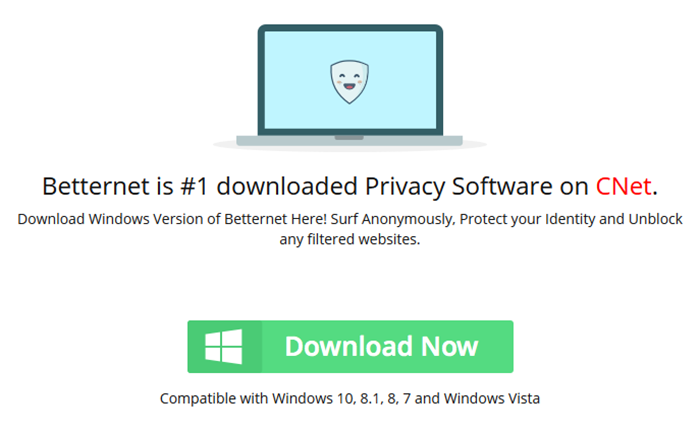This screenshot has height=440, width=700.
Task: Open the red CNet link
Action: click(623, 186)
